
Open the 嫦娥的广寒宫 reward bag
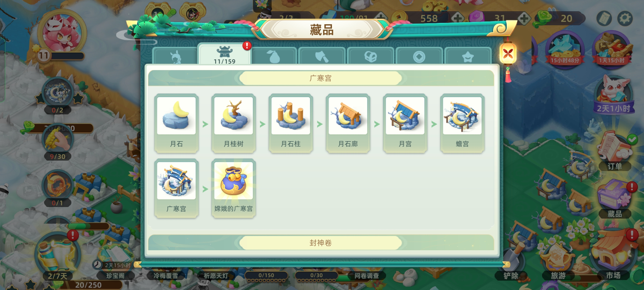[233, 188]
